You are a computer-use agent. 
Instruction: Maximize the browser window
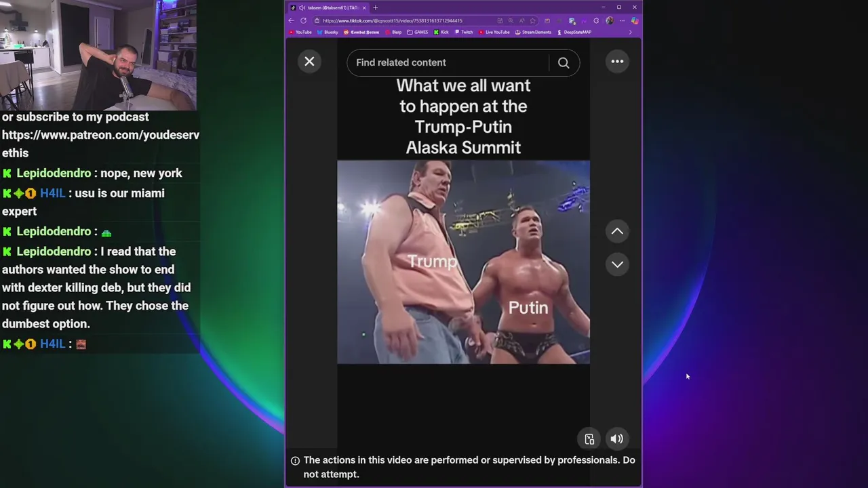pyautogui.click(x=619, y=7)
